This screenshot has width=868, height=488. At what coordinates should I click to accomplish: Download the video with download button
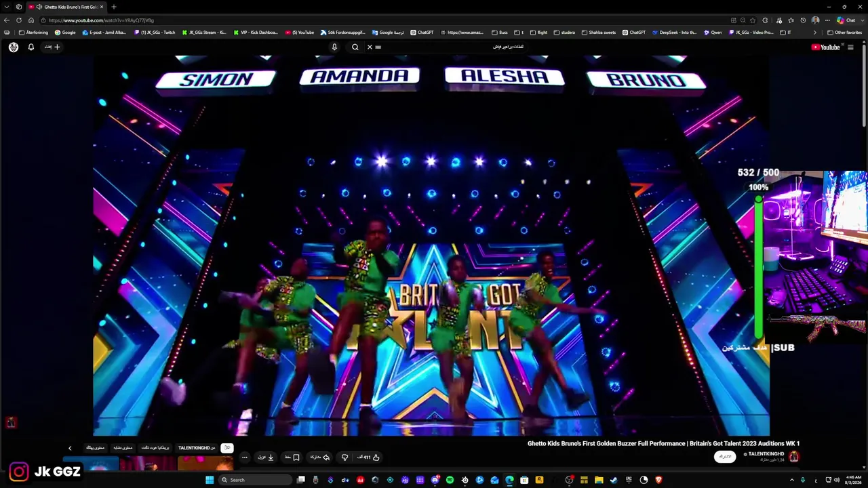click(266, 457)
